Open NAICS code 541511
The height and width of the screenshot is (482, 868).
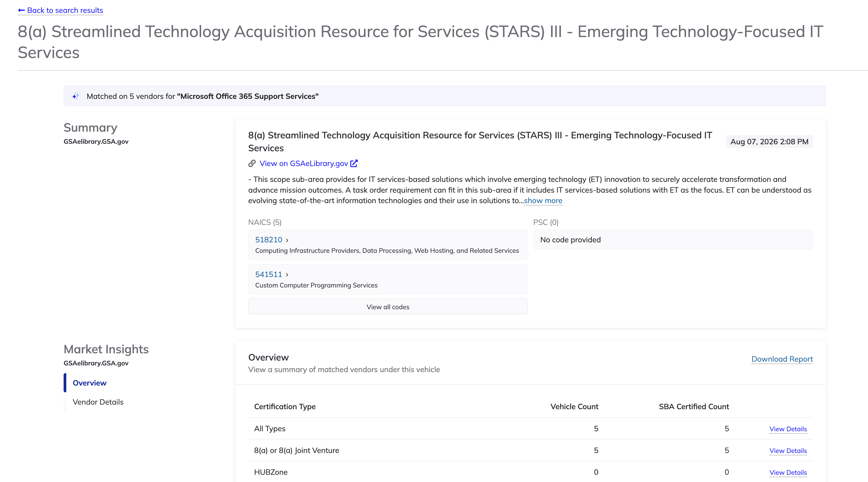[x=269, y=275]
